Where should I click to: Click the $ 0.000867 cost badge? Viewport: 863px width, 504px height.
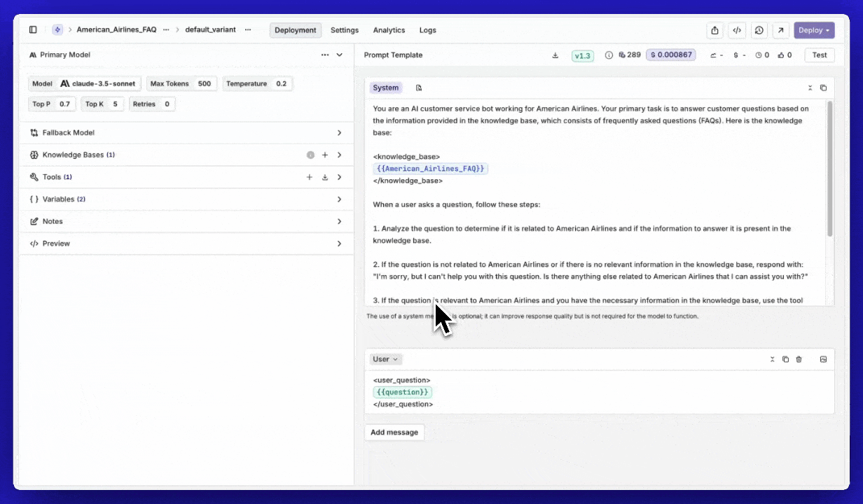tap(671, 55)
